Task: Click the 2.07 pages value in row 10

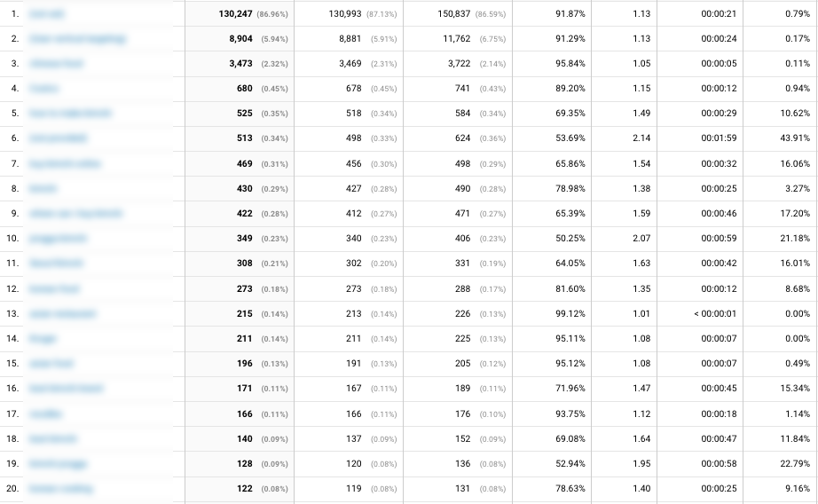Action: 641,239
